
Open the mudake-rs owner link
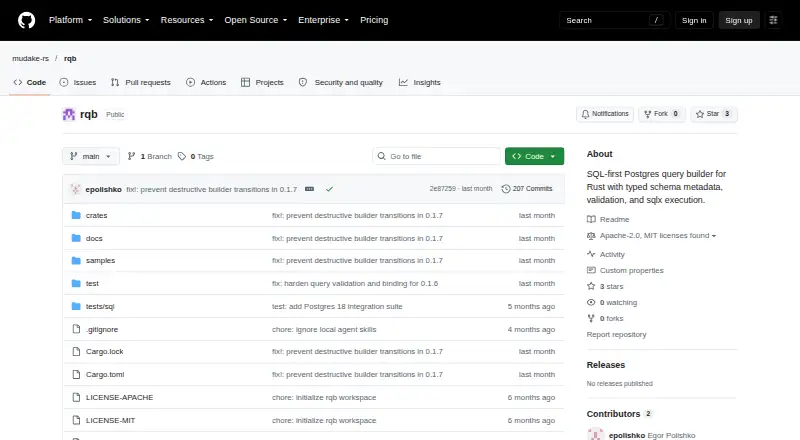pos(31,59)
